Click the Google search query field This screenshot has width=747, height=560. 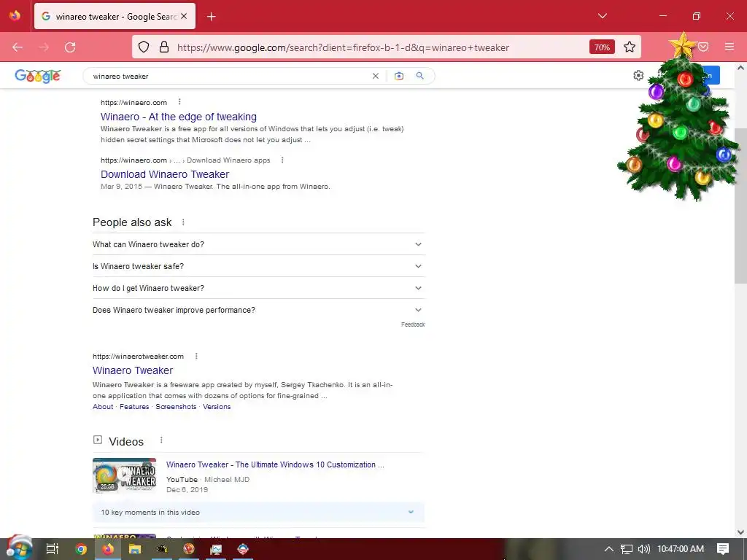228,76
